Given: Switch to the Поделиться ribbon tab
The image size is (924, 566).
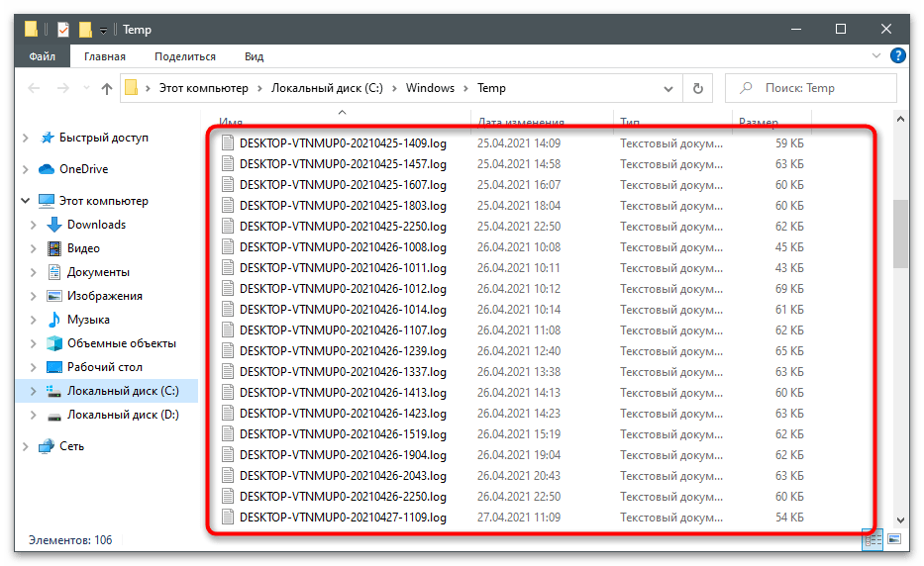Looking at the screenshot, I should 185,56.
